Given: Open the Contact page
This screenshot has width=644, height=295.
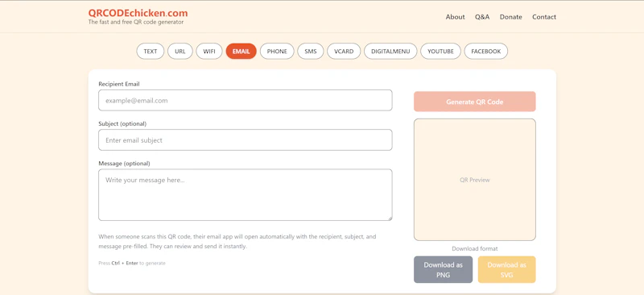Looking at the screenshot, I should tap(544, 17).
